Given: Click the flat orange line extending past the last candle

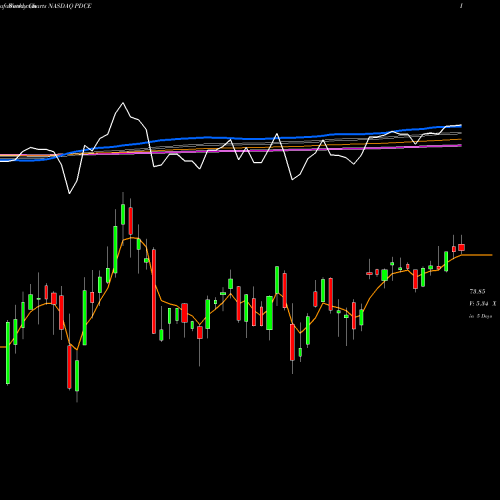Looking at the screenshot, I should point(477,255).
